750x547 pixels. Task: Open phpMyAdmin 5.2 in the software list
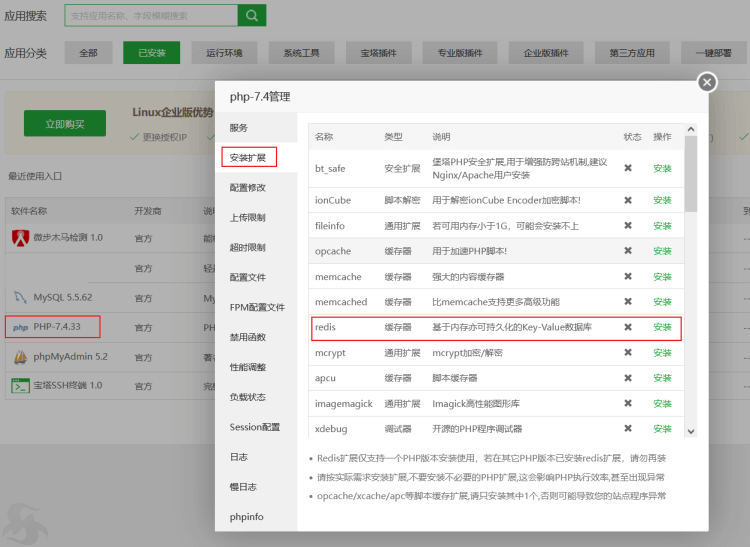70,357
